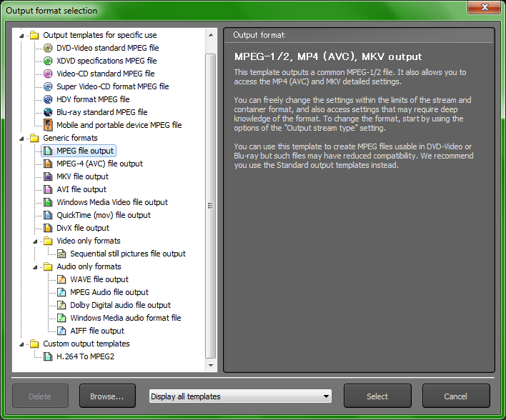The width and height of the screenshot is (506, 420).
Task: Click the Custom output templates folder icon
Action: pyautogui.click(x=34, y=344)
